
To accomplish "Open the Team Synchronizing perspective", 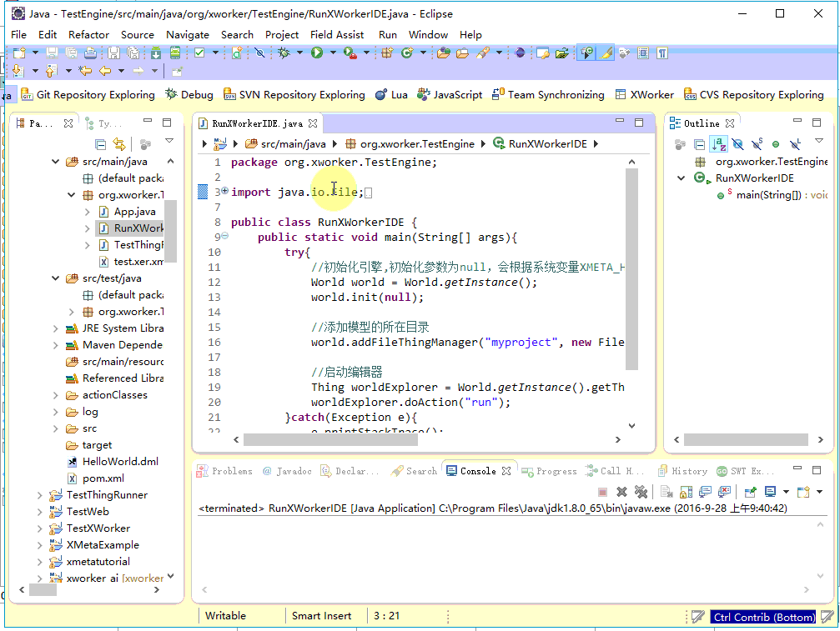I will pyautogui.click(x=548, y=95).
